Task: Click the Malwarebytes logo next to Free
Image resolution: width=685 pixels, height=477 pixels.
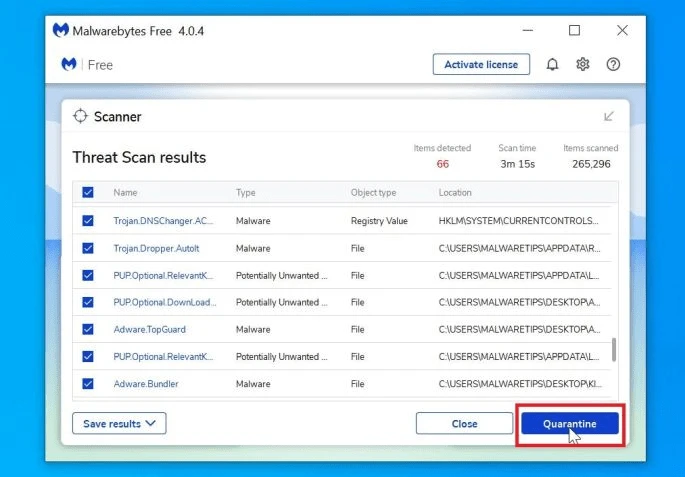Action: (x=69, y=64)
